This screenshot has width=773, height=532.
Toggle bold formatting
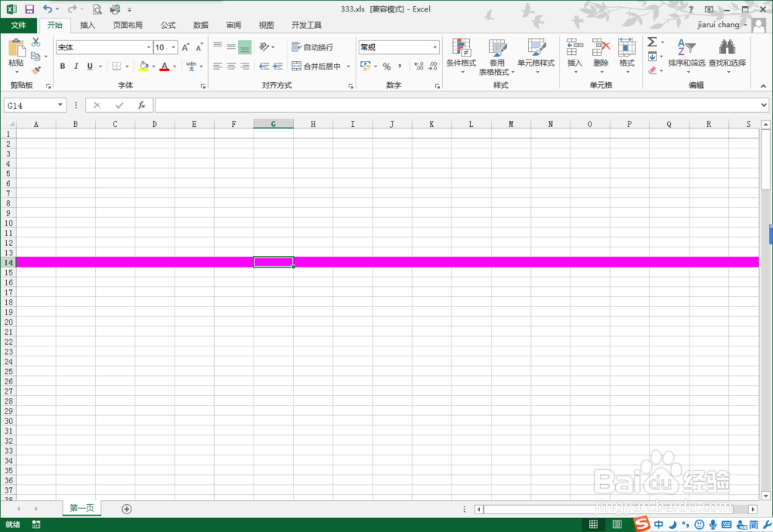[x=63, y=66]
